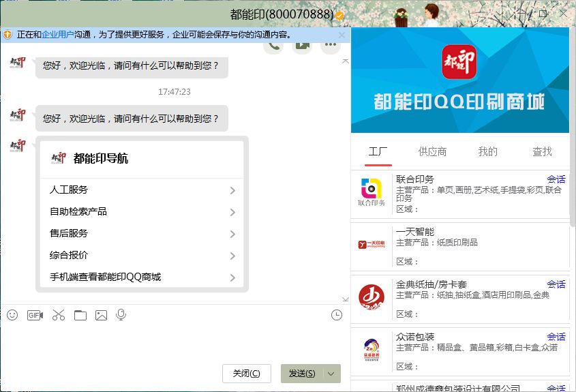Screen dimensions: 576x392
Task: Select 综合报价 option
Action: (x=142, y=256)
